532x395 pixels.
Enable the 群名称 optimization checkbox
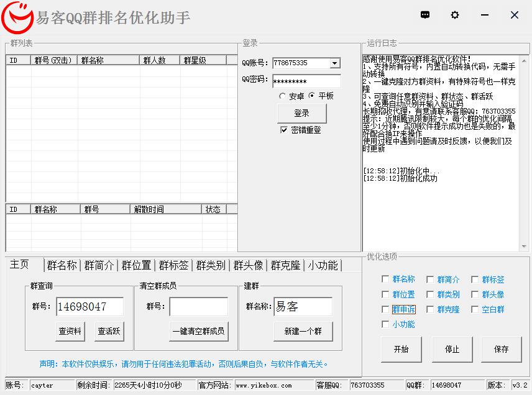tap(384, 279)
